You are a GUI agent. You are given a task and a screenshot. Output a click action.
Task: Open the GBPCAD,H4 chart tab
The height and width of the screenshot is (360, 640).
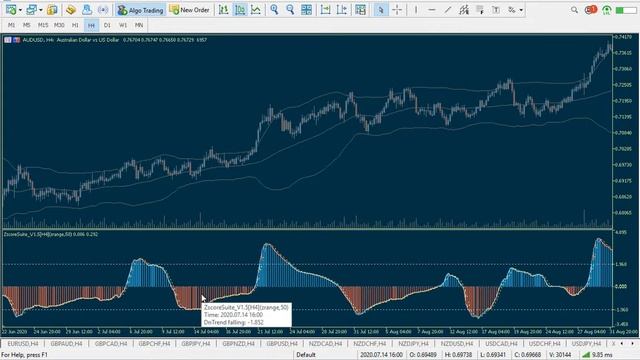click(111, 344)
